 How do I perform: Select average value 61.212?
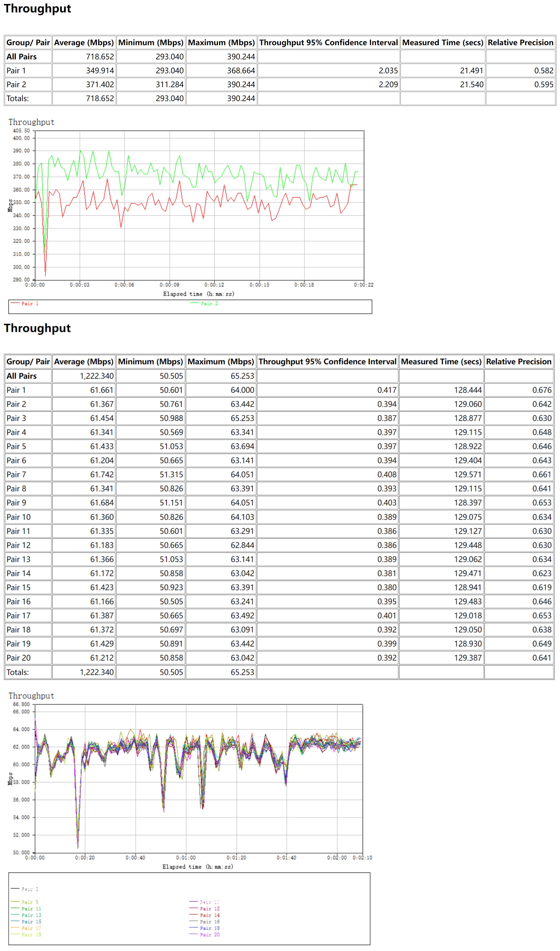[102, 658]
